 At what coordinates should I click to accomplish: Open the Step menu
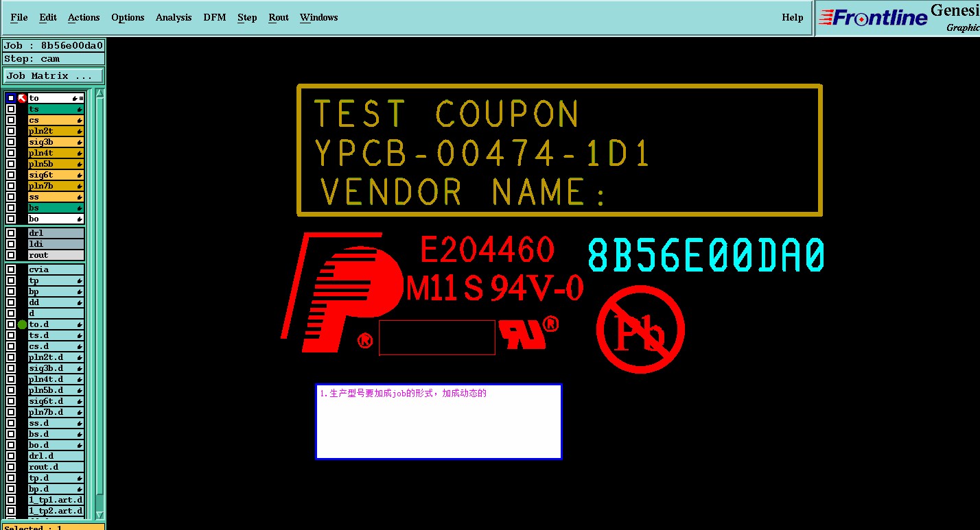coord(247,18)
